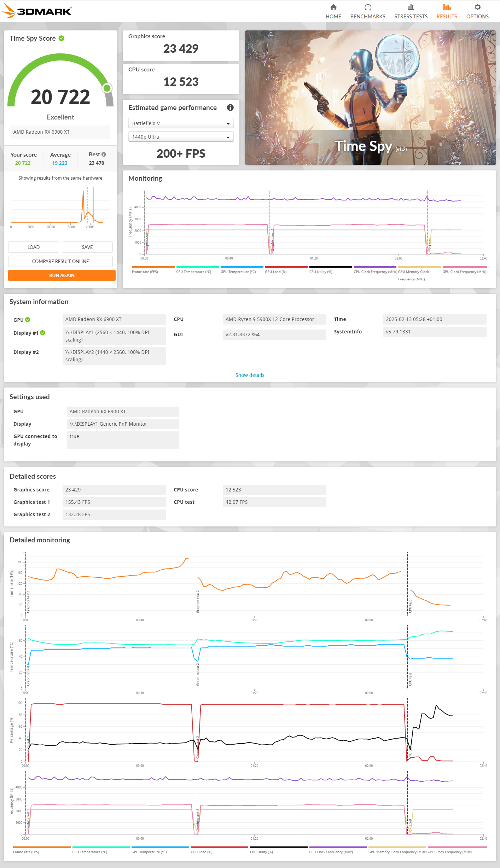Viewport: 500px width, 868px height.
Task: Toggle Frame rate (FPS) legend in Monitoring
Action: [153, 270]
